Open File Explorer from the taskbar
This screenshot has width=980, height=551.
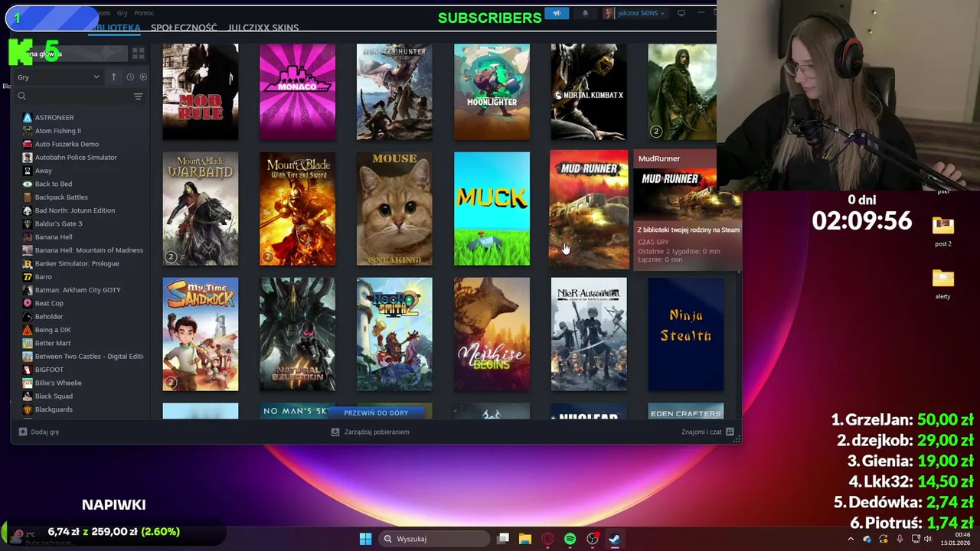(x=525, y=539)
